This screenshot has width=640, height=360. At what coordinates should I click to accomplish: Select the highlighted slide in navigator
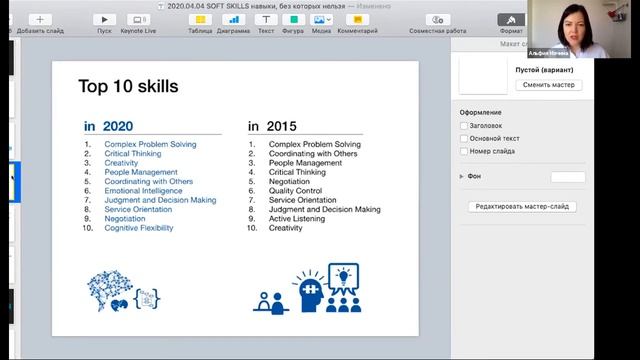click(15, 182)
